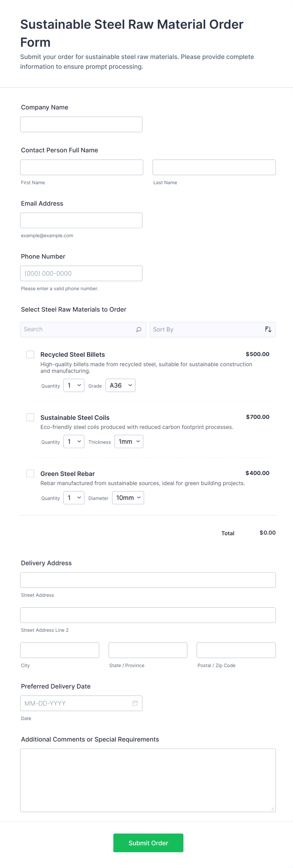Click the Postal / Zip Code field

(236, 650)
